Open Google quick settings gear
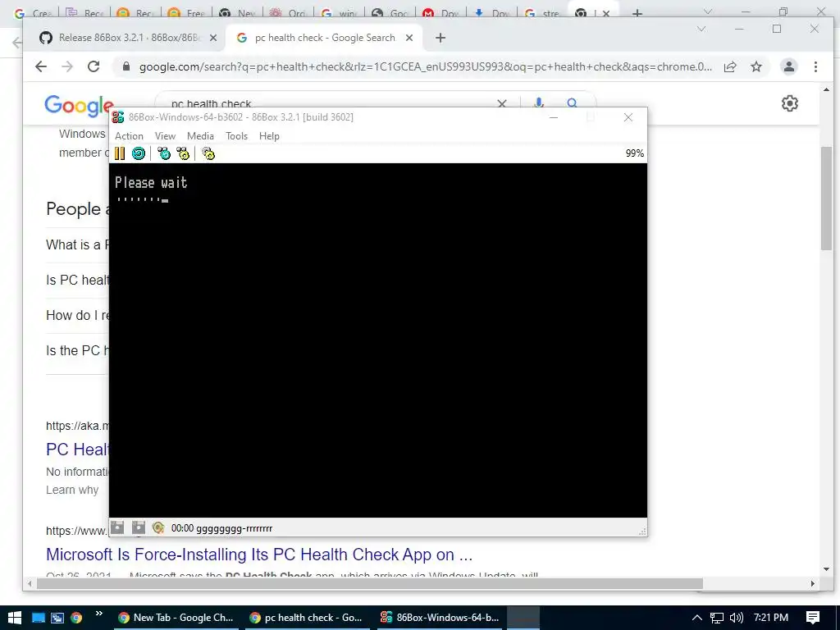The image size is (840, 630). pos(790,103)
